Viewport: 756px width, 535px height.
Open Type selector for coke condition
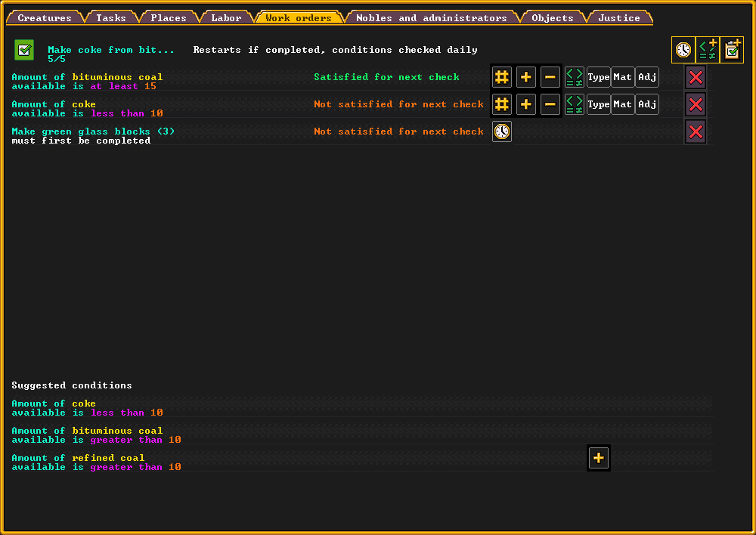(x=599, y=104)
